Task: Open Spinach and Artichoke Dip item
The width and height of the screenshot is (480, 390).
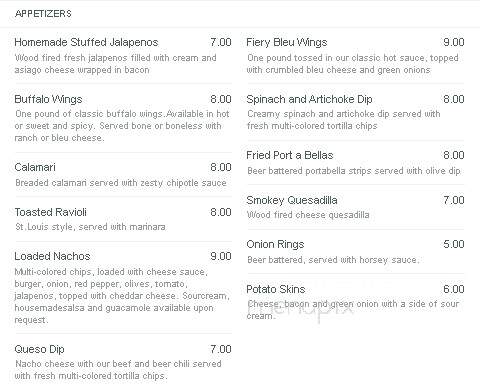Action: coord(309,99)
